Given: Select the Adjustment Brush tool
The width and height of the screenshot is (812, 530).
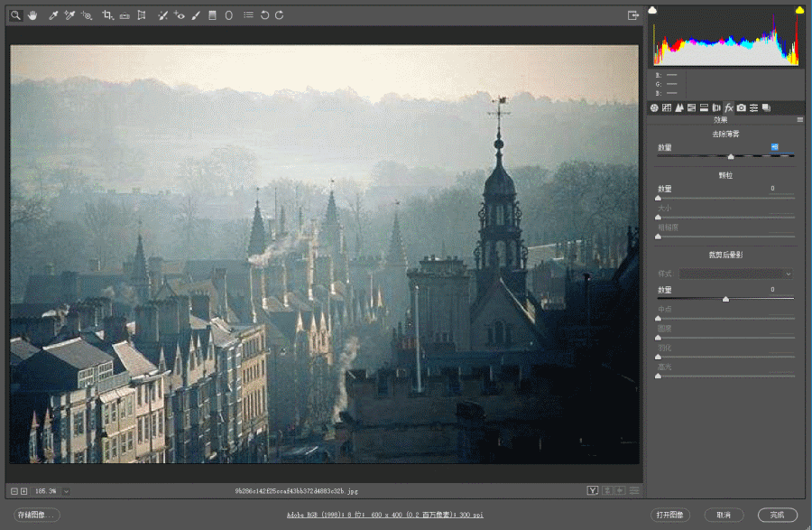Looking at the screenshot, I should click(195, 15).
